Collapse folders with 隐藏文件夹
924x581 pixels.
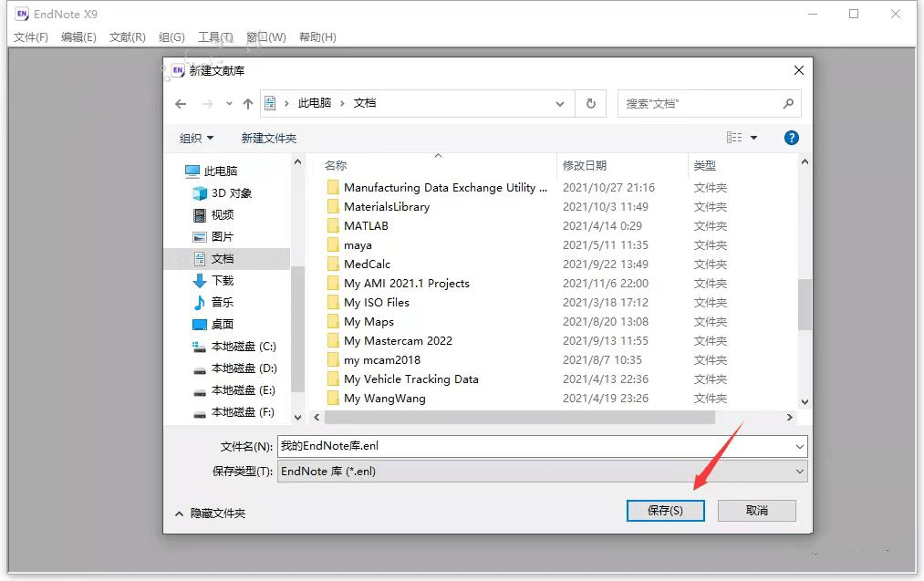click(211, 514)
